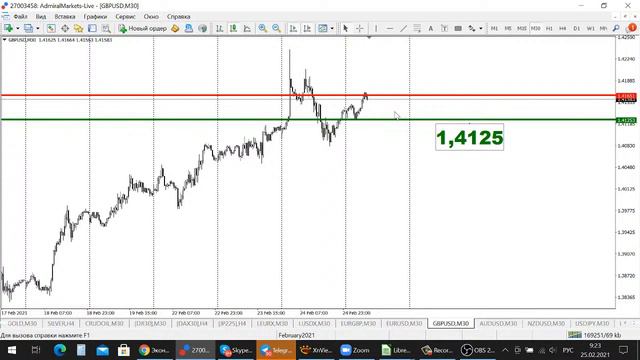This screenshot has width=640, height=360.
Task: Select the trendline drawing tool
Action: point(403,28)
